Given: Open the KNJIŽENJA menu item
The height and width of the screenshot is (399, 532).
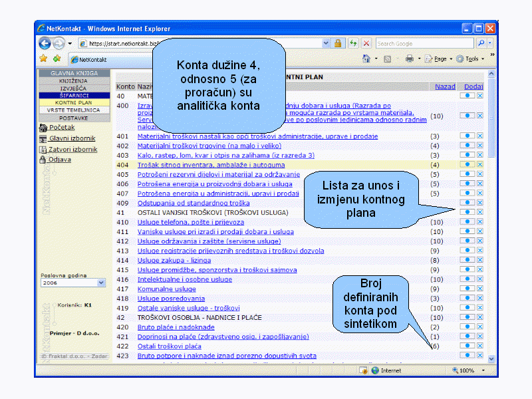Looking at the screenshot, I should [x=74, y=80].
